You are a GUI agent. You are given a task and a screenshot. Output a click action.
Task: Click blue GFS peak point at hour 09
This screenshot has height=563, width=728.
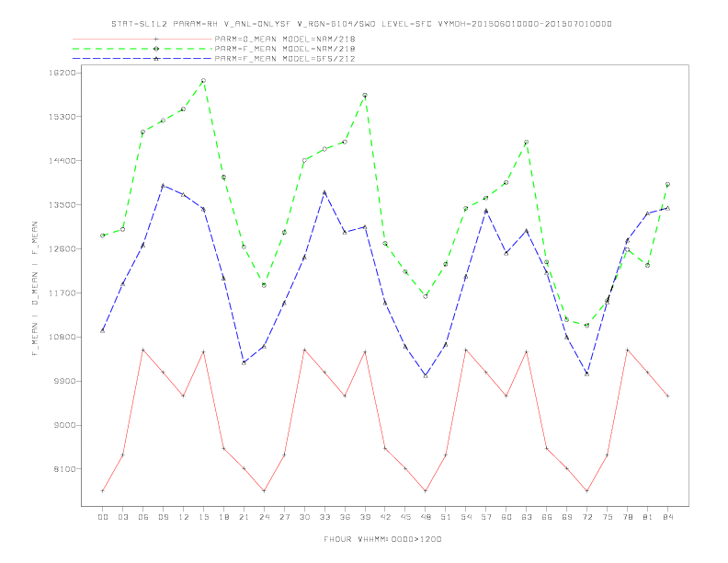(163, 185)
